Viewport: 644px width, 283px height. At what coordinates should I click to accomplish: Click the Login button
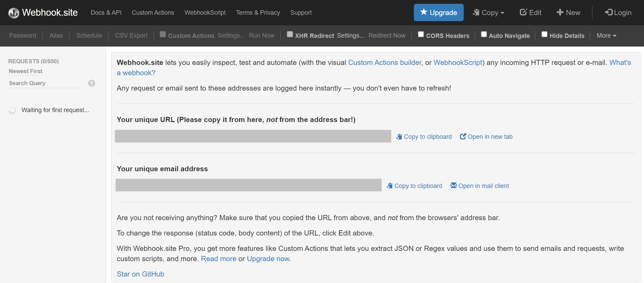point(618,13)
